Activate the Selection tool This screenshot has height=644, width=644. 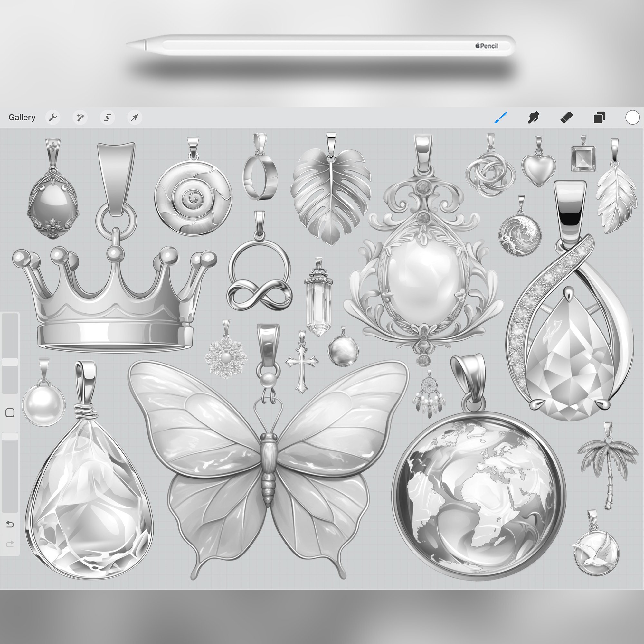click(107, 117)
